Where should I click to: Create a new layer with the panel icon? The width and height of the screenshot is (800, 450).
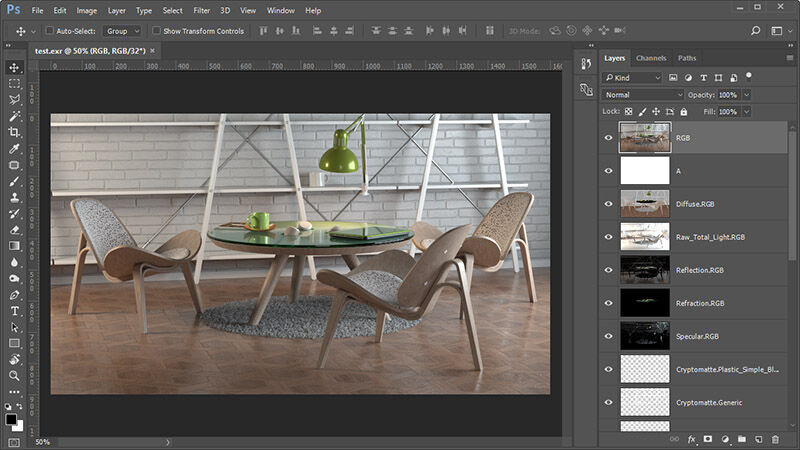[758, 439]
